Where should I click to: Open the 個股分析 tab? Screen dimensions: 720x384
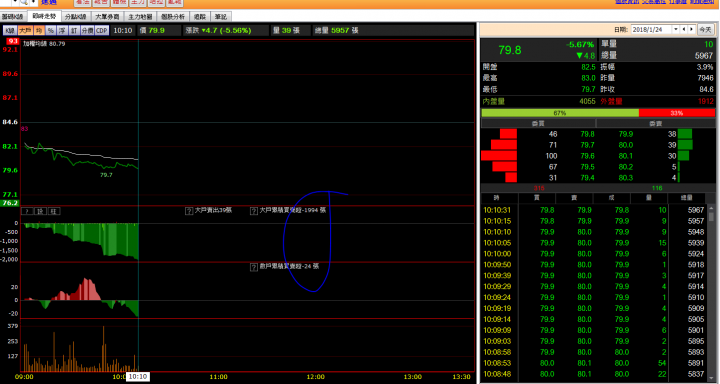point(173,17)
